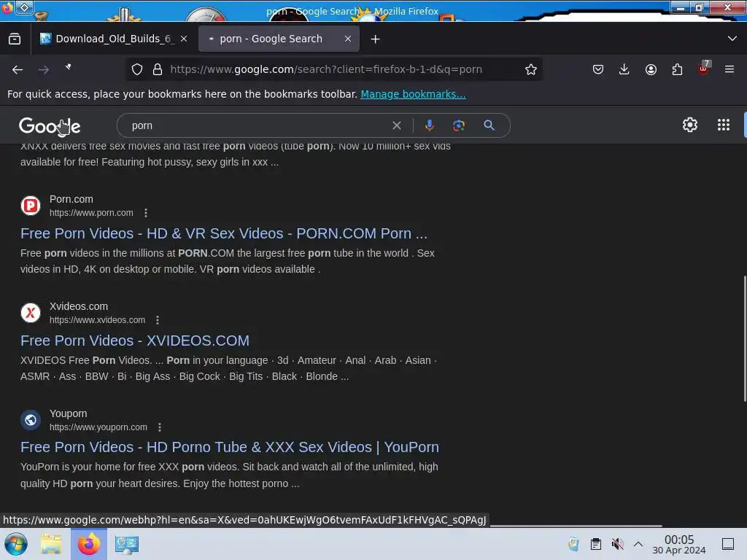Image resolution: width=747 pixels, height=560 pixels.
Task: Click the https://www.xvideos.com URL text
Action: [x=97, y=320]
